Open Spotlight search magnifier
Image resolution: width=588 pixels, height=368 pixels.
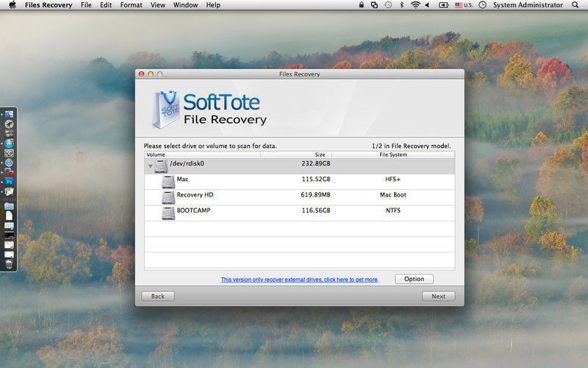tap(575, 5)
